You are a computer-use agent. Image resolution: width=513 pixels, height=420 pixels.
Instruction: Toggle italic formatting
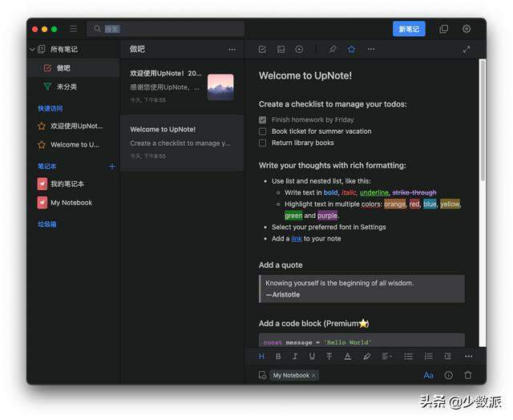[x=295, y=357]
